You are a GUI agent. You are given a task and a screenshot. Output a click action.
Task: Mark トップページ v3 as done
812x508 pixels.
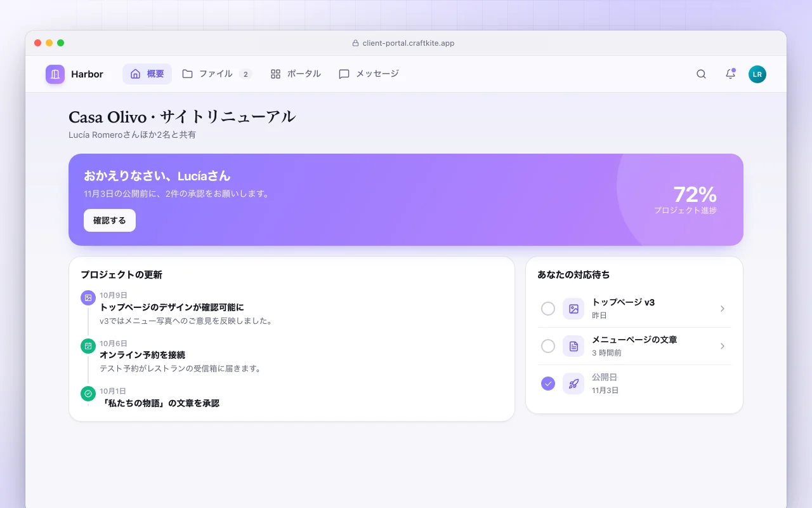548,309
